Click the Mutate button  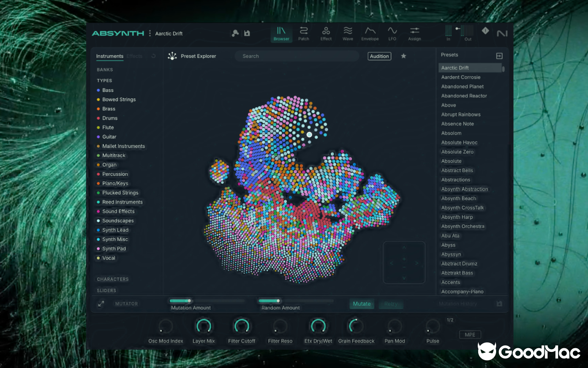pos(362,304)
